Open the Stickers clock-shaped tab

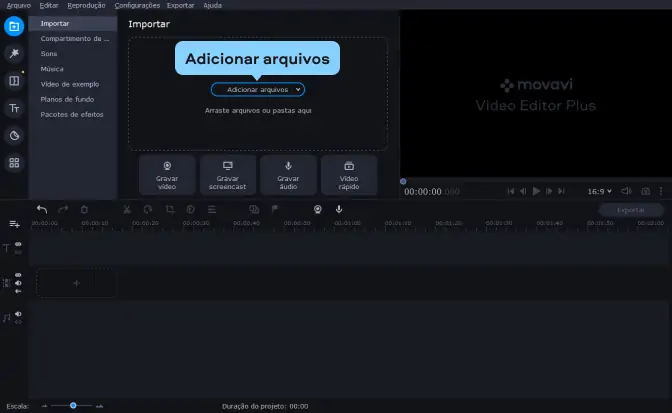14,136
